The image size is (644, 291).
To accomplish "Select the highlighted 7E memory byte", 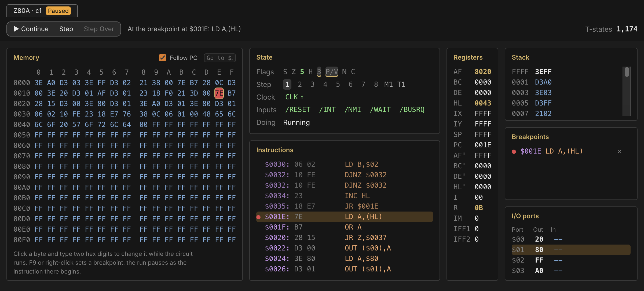I will [219, 93].
